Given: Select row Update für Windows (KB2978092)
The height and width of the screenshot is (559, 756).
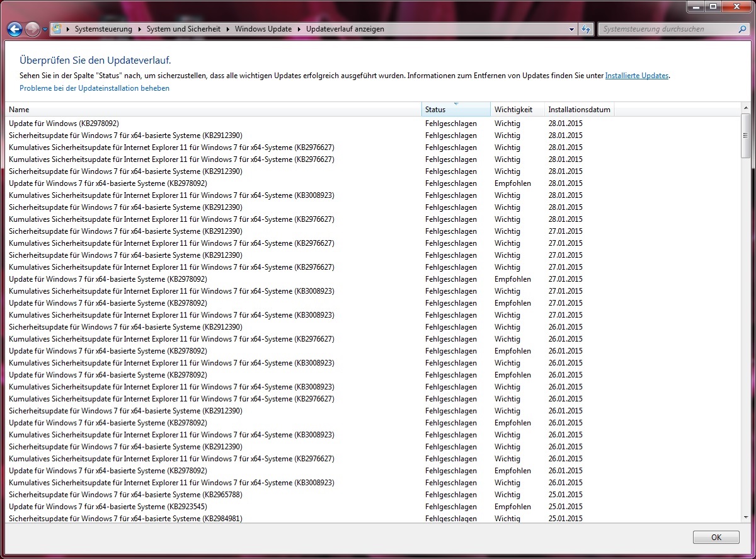Looking at the screenshot, I should (372, 124).
